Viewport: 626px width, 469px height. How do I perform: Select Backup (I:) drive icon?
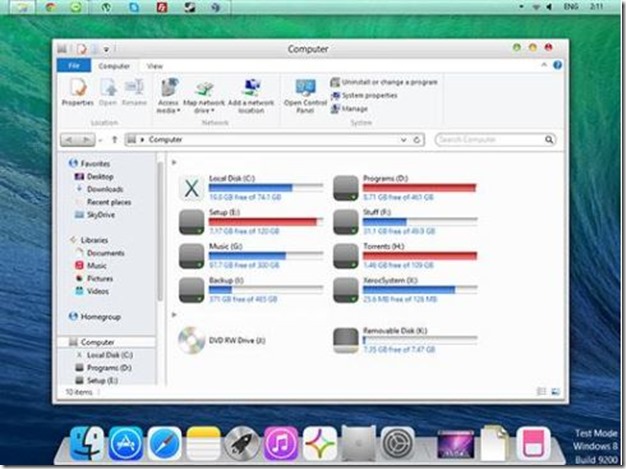192,290
